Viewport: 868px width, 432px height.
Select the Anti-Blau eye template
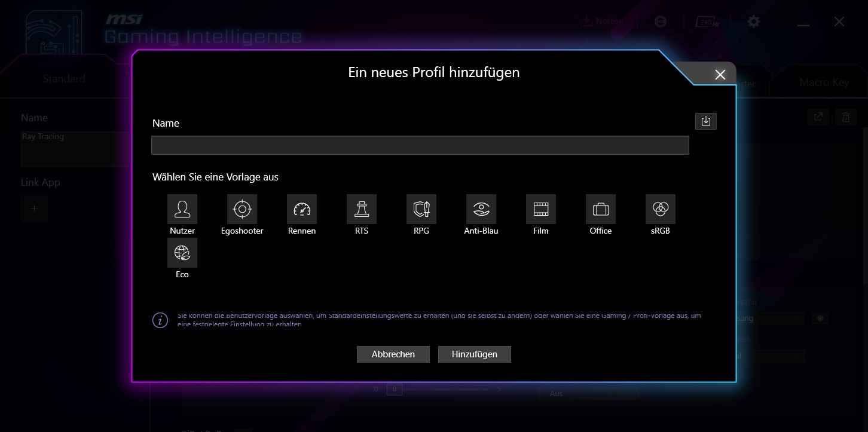[x=481, y=209]
